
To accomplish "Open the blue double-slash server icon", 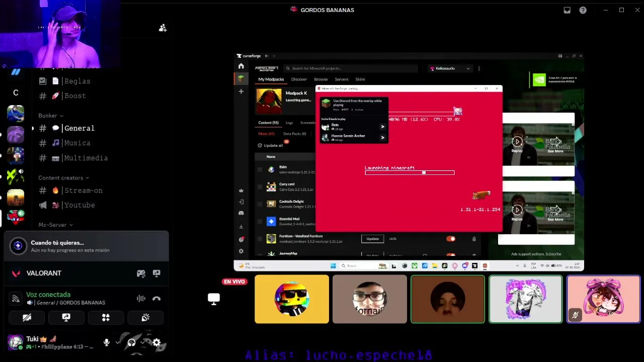I will coord(16,72).
